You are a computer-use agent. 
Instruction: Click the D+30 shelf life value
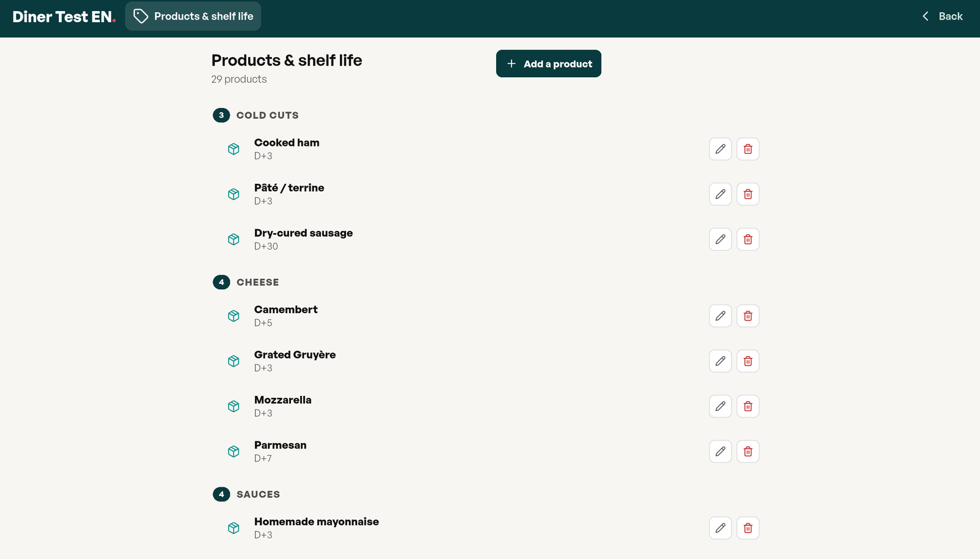click(266, 246)
